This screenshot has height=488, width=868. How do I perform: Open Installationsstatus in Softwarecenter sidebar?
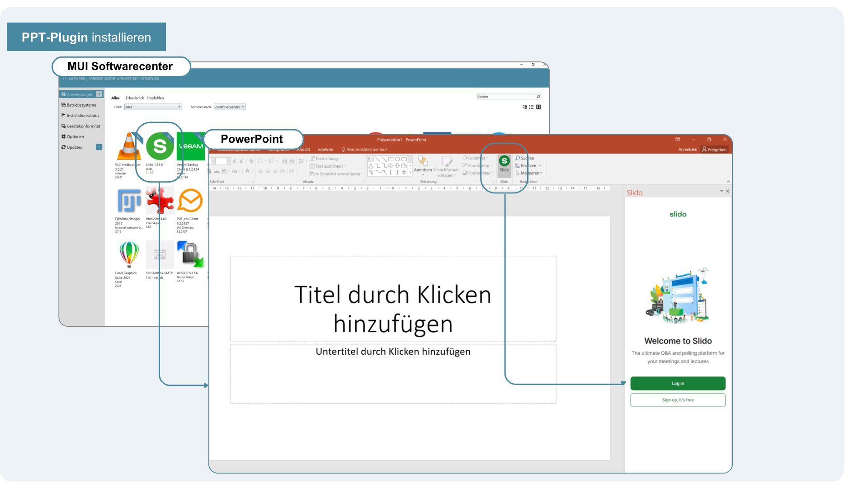(x=81, y=116)
